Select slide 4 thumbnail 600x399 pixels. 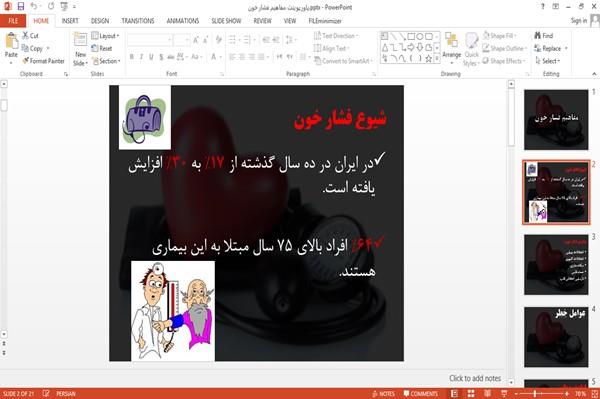556,337
